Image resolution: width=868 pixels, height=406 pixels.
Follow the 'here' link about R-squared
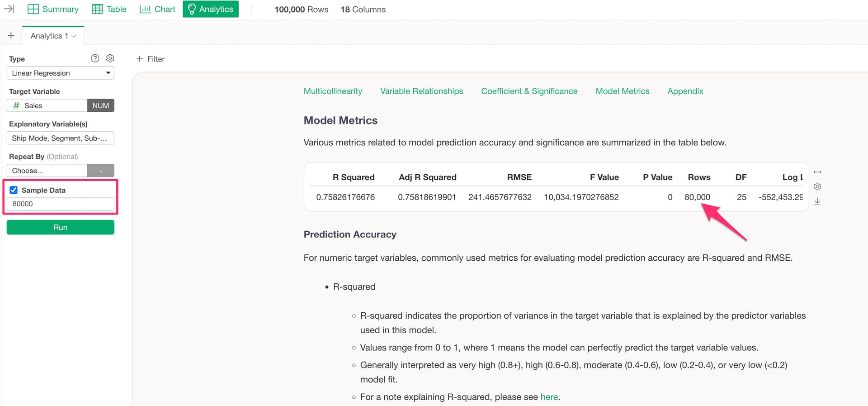pyautogui.click(x=549, y=397)
